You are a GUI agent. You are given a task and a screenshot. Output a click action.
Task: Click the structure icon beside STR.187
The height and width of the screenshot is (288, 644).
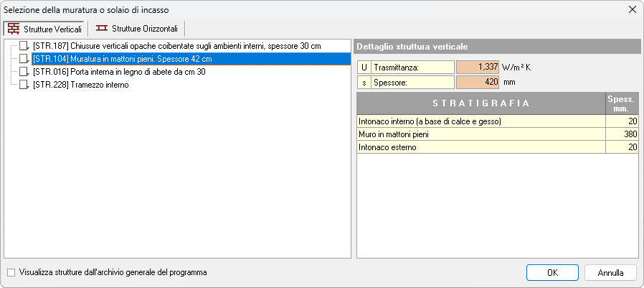[x=24, y=46]
